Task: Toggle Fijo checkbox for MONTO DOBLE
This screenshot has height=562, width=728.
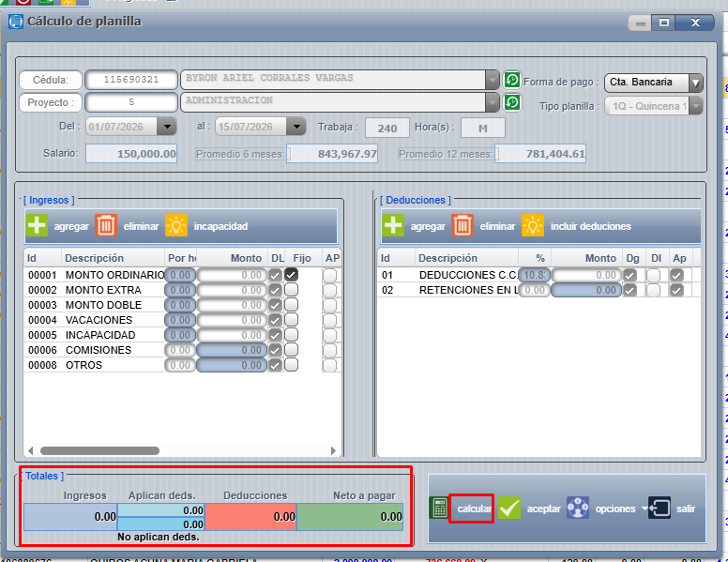Action: pyautogui.click(x=292, y=305)
